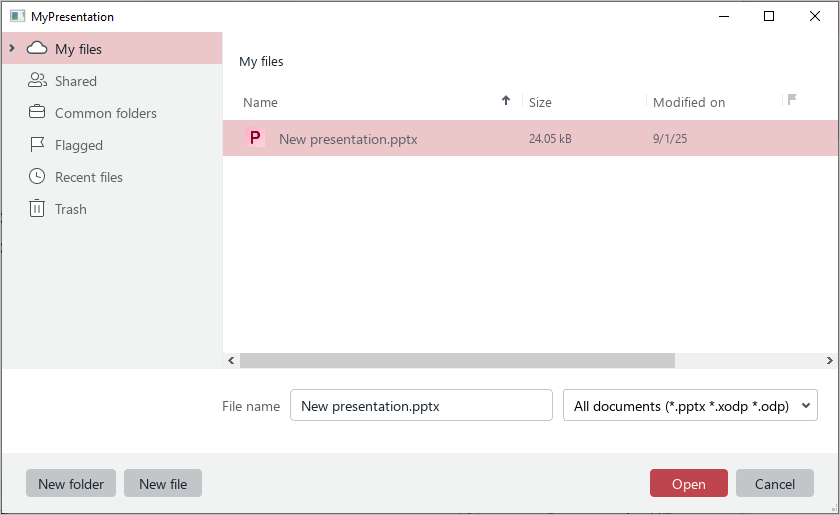Click the File name input field
This screenshot has width=840, height=515.
[x=421, y=406]
